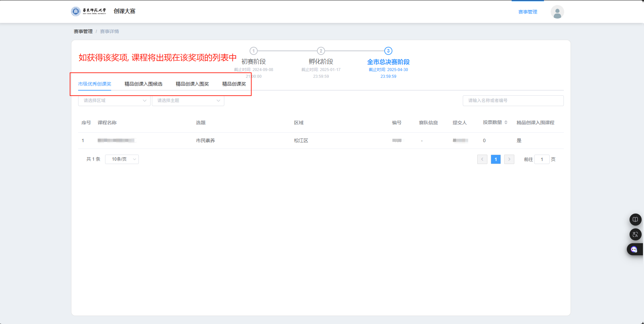The height and width of the screenshot is (324, 644).
Task: Sort by 投票数量 column arrows
Action: (506, 123)
